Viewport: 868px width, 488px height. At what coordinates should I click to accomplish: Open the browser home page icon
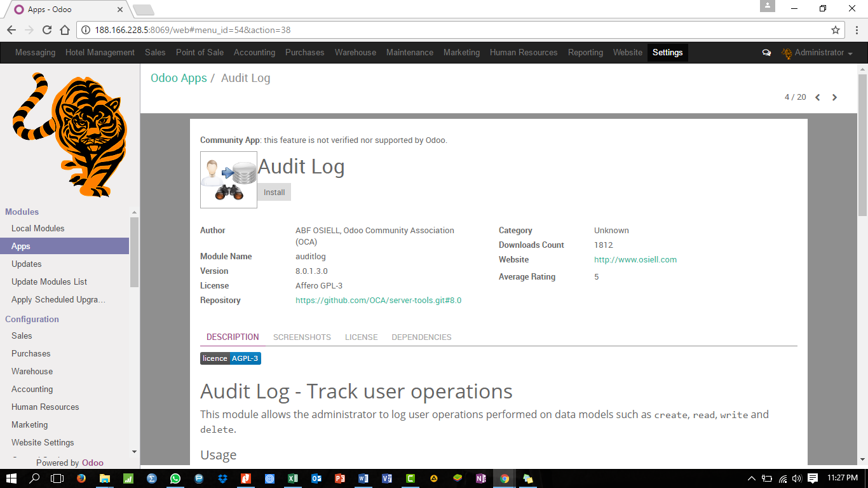coord(65,30)
